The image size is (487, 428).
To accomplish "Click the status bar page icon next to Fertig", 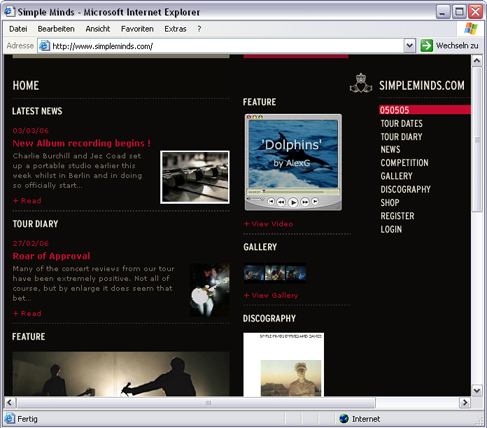I will (10, 419).
